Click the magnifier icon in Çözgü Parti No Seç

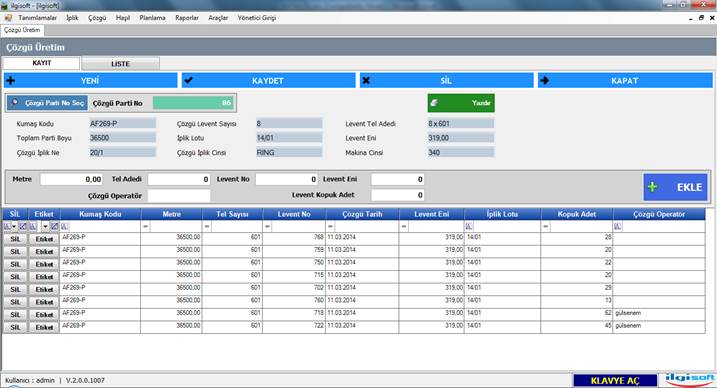(15, 102)
